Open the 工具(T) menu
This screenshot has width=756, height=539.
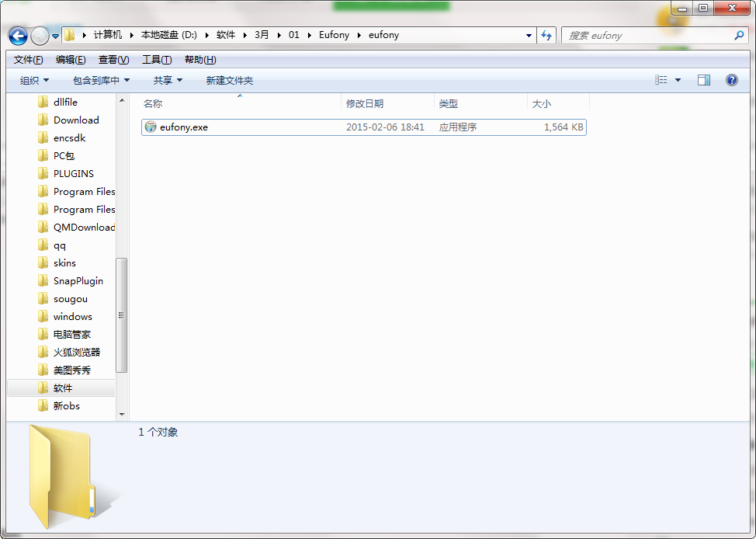(x=157, y=60)
